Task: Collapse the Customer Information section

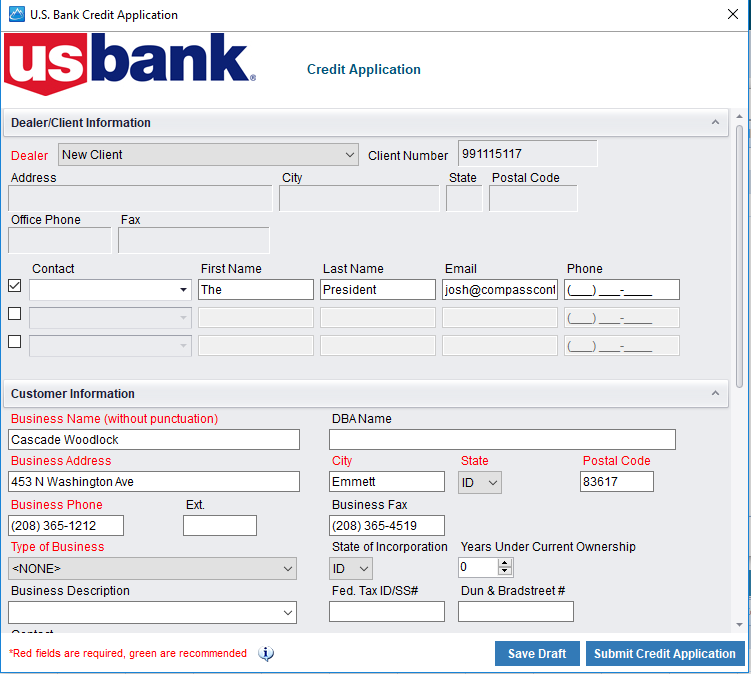Action: (x=715, y=393)
